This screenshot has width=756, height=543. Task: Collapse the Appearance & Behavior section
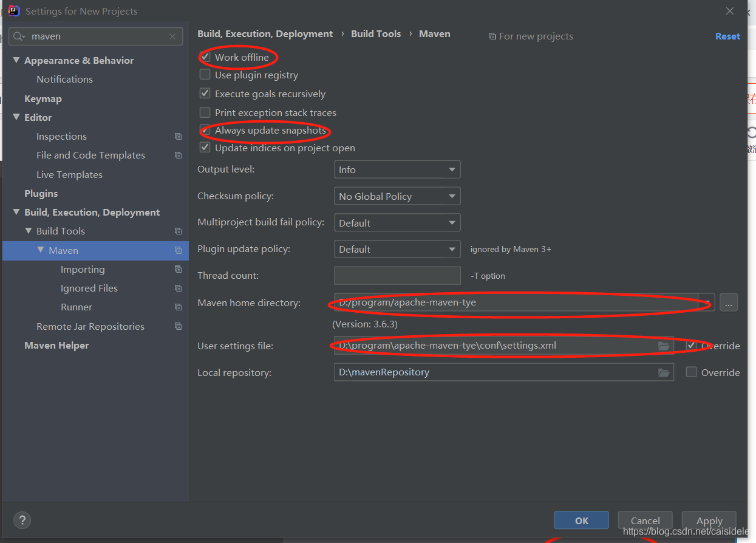click(x=16, y=61)
